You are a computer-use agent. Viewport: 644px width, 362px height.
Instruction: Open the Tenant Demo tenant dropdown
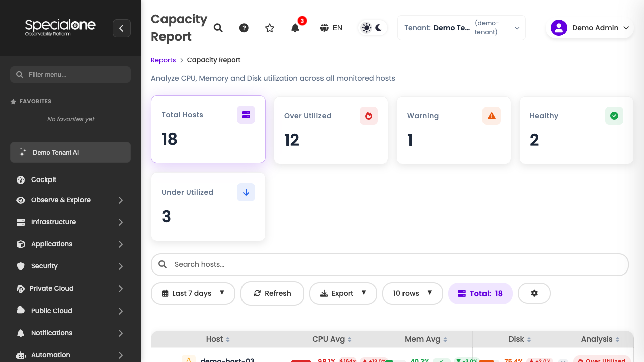461,28
